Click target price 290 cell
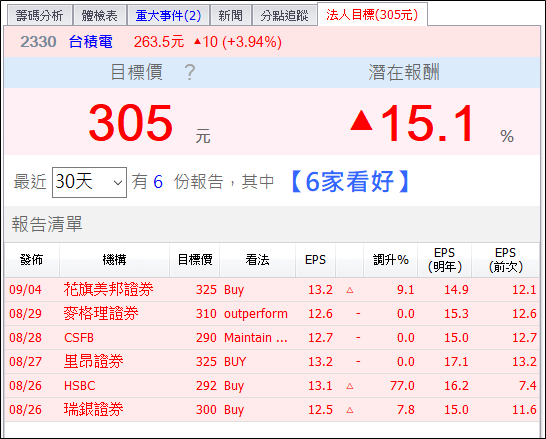 206,338
